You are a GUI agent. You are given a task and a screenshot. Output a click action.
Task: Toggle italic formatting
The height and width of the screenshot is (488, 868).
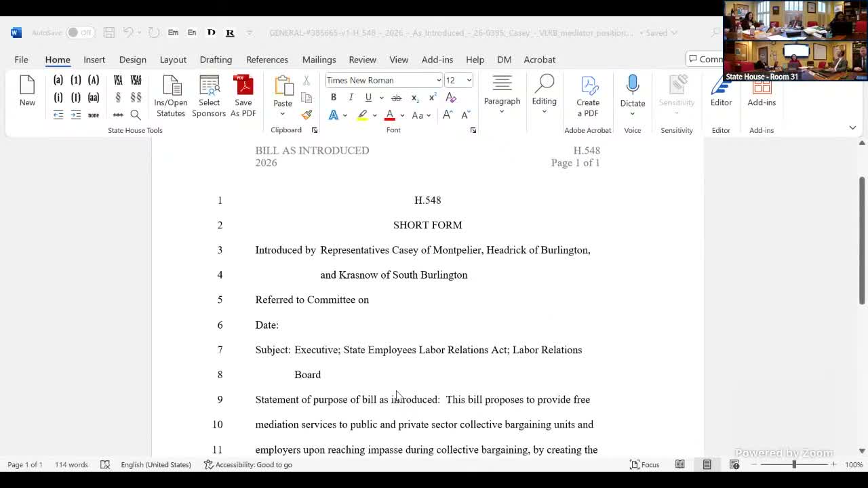[x=351, y=98]
